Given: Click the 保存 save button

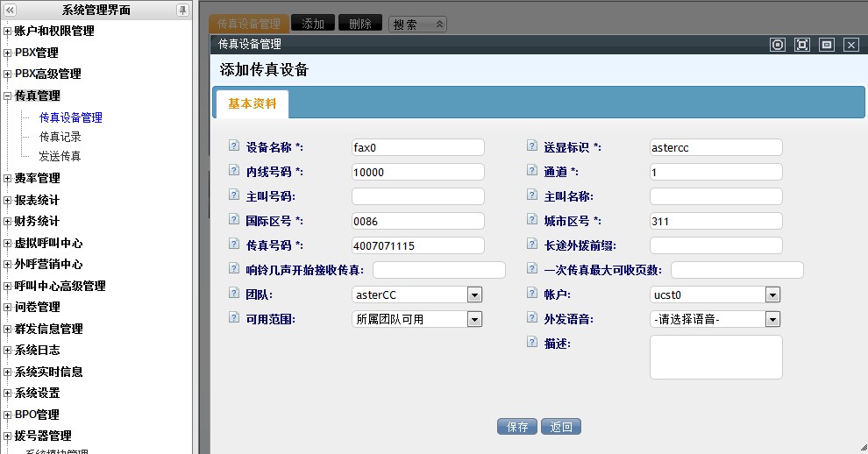Looking at the screenshot, I should pyautogui.click(x=517, y=427).
